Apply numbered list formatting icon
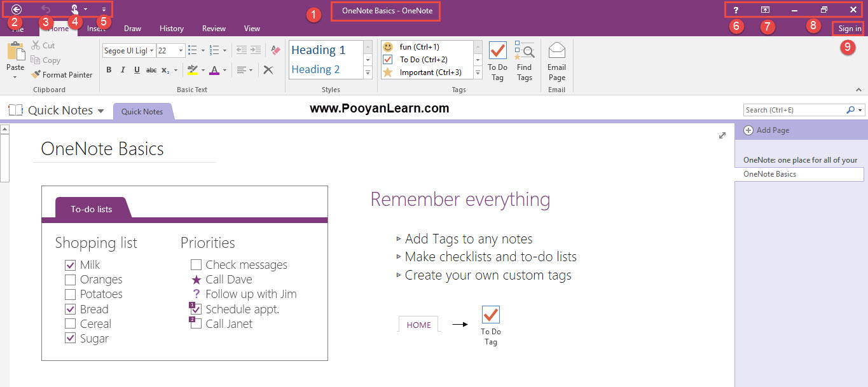 [x=214, y=50]
